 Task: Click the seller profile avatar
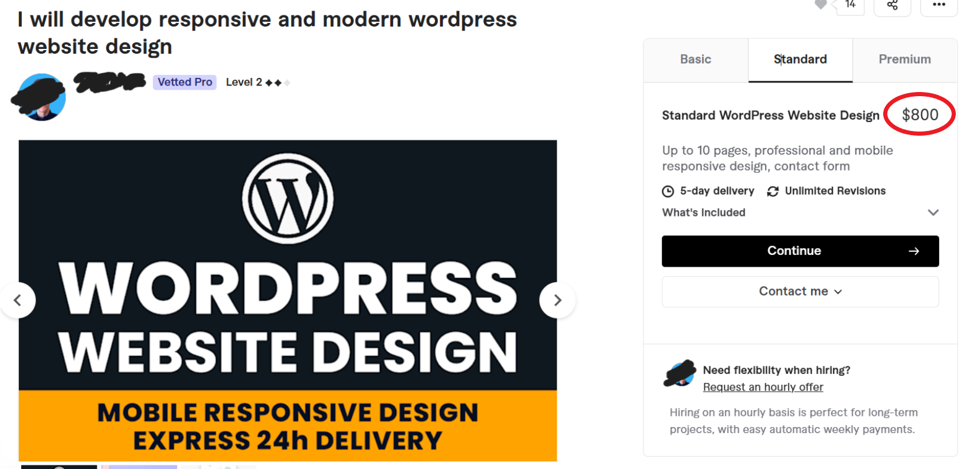(41, 97)
